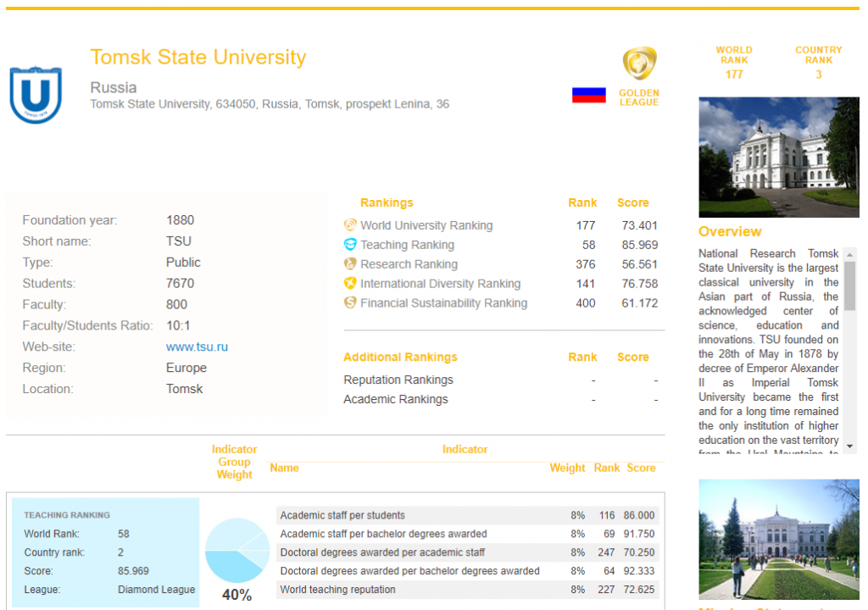Click the World University Ranking globe icon
Image resolution: width=868 pixels, height=610 pixels.
(x=350, y=225)
